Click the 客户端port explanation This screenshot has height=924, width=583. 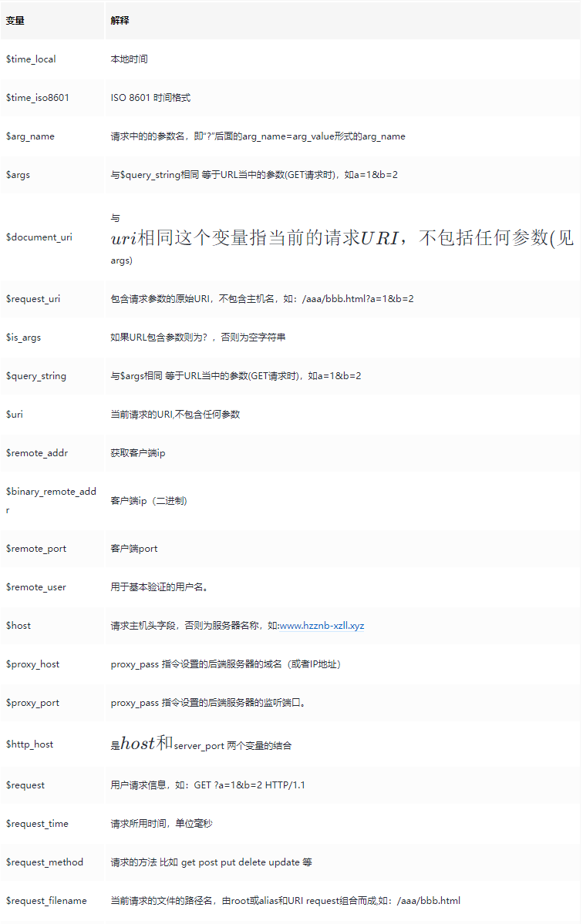(x=134, y=549)
